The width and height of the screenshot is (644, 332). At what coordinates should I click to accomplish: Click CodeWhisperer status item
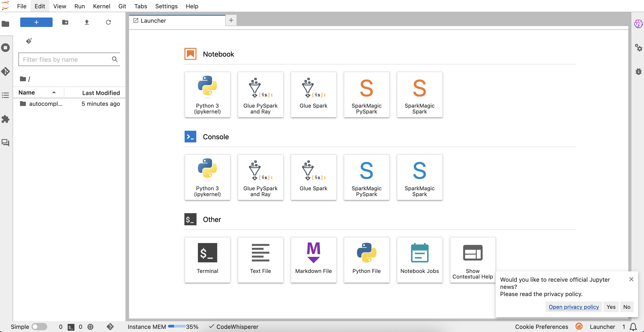pos(233,327)
